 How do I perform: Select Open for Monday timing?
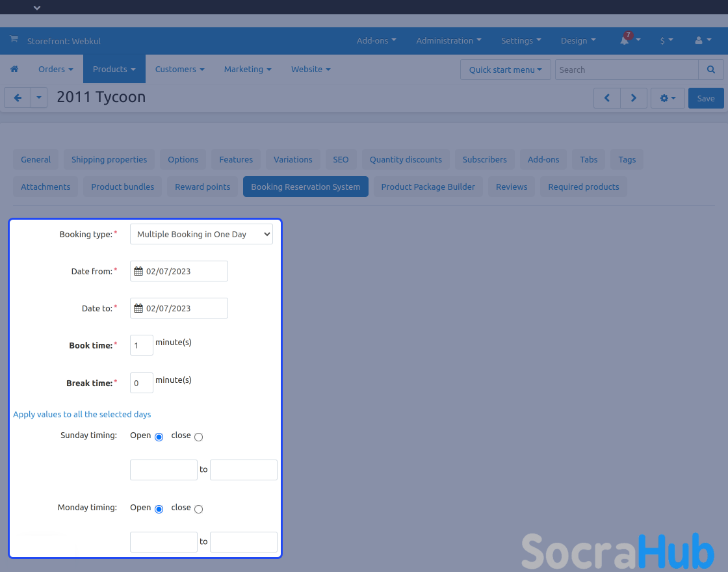tap(159, 509)
